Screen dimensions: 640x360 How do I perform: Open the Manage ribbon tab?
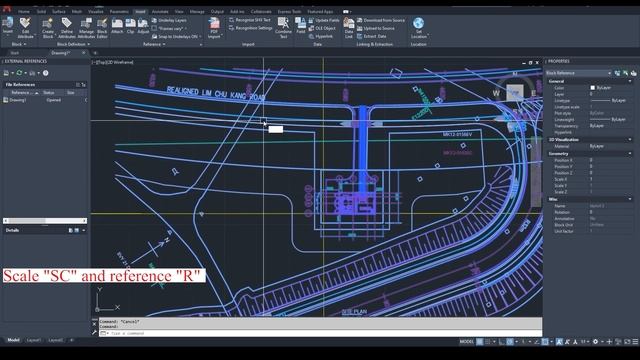197,11
